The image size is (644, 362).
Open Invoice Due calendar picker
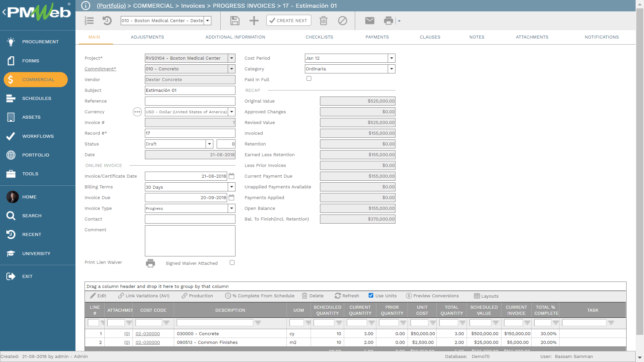[231, 197]
